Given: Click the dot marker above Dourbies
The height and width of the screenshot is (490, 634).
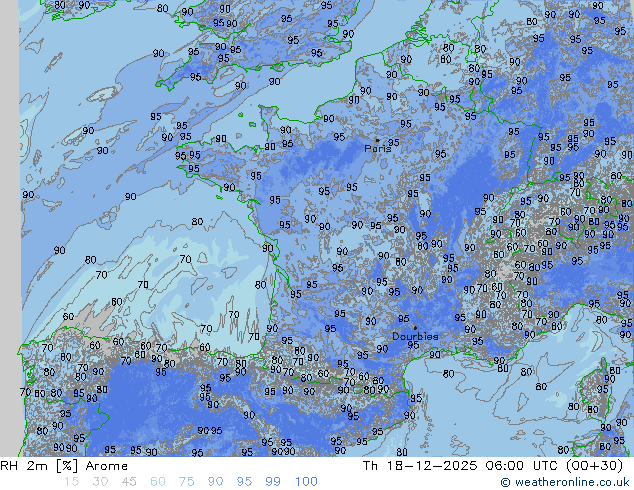Looking at the screenshot, I should coord(415,328).
